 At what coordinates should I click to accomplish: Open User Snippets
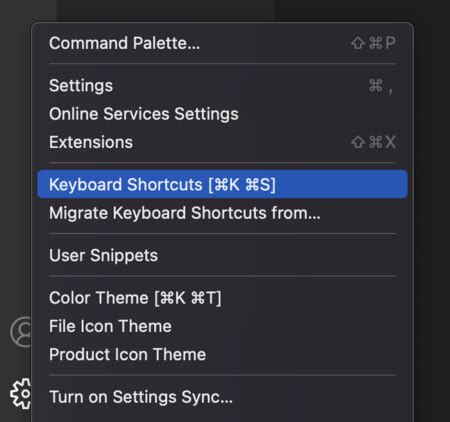222,255
